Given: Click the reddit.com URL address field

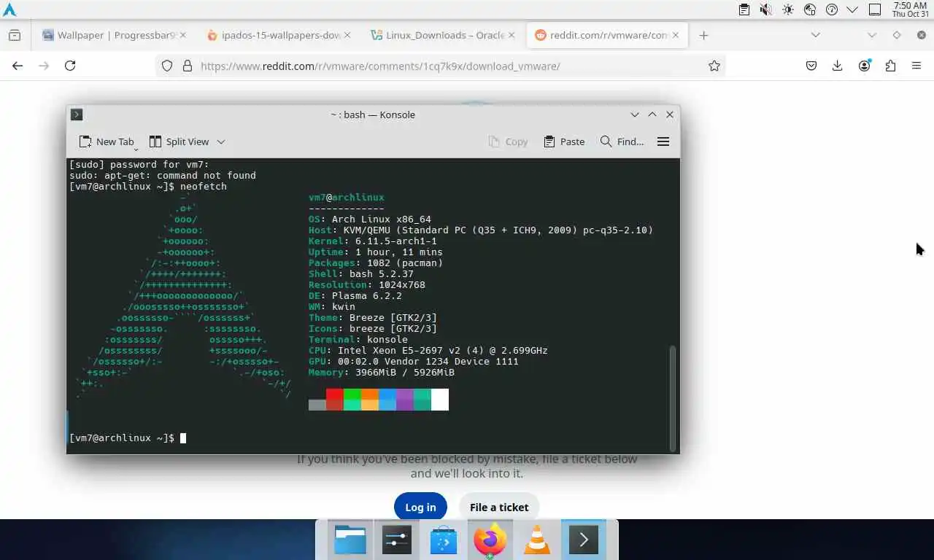Looking at the screenshot, I should (441, 66).
